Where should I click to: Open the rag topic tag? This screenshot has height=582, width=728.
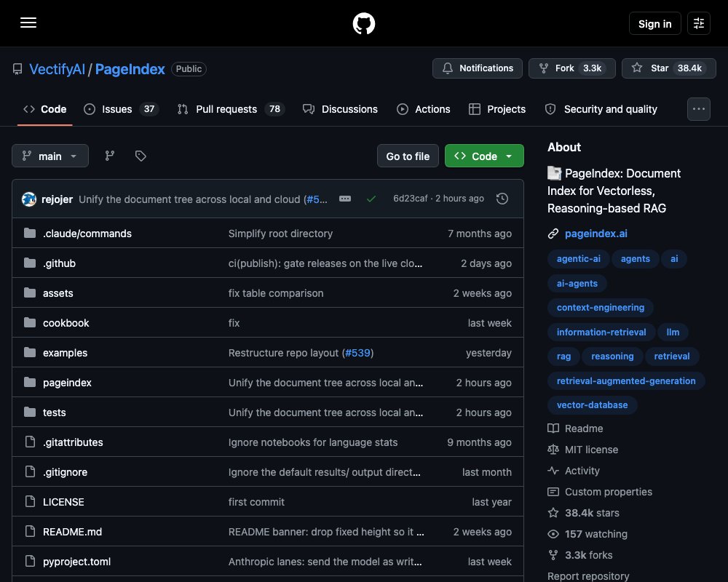[563, 356]
